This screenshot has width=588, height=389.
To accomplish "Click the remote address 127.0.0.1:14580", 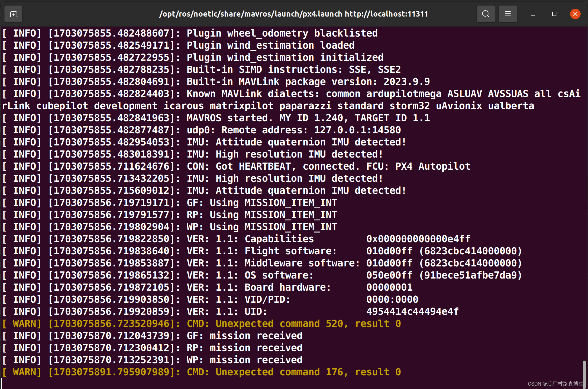I will coord(357,130).
